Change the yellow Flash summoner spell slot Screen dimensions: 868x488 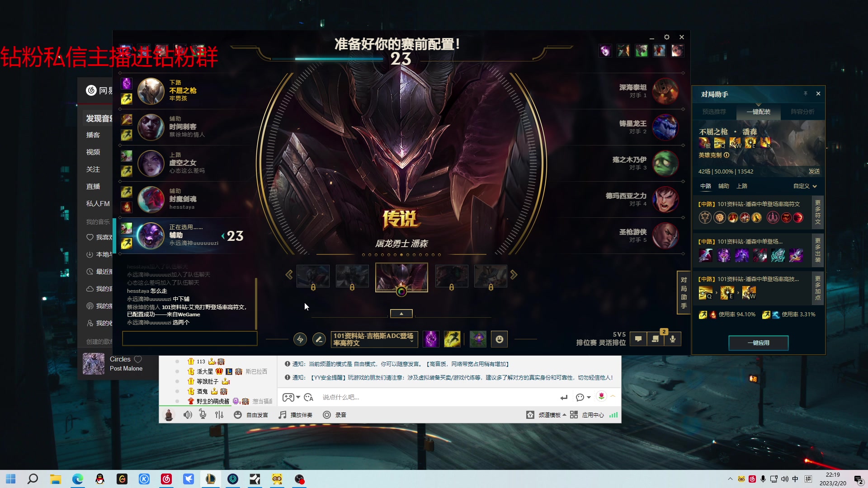(x=452, y=339)
